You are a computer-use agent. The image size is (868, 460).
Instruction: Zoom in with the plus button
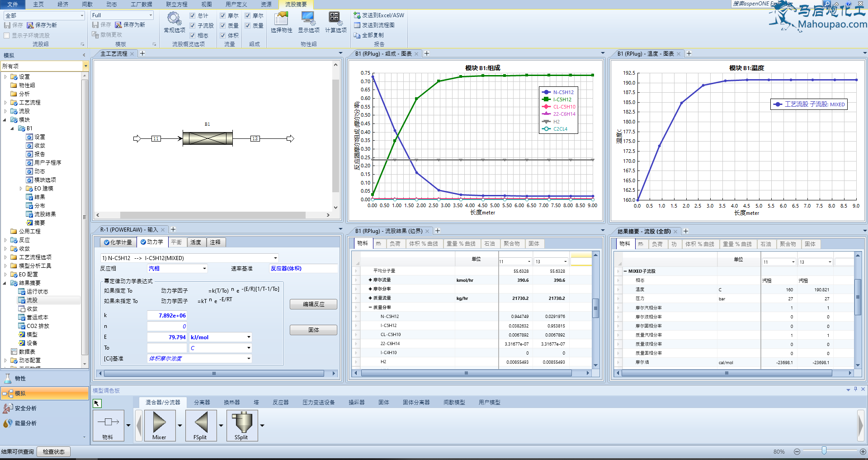(863, 451)
